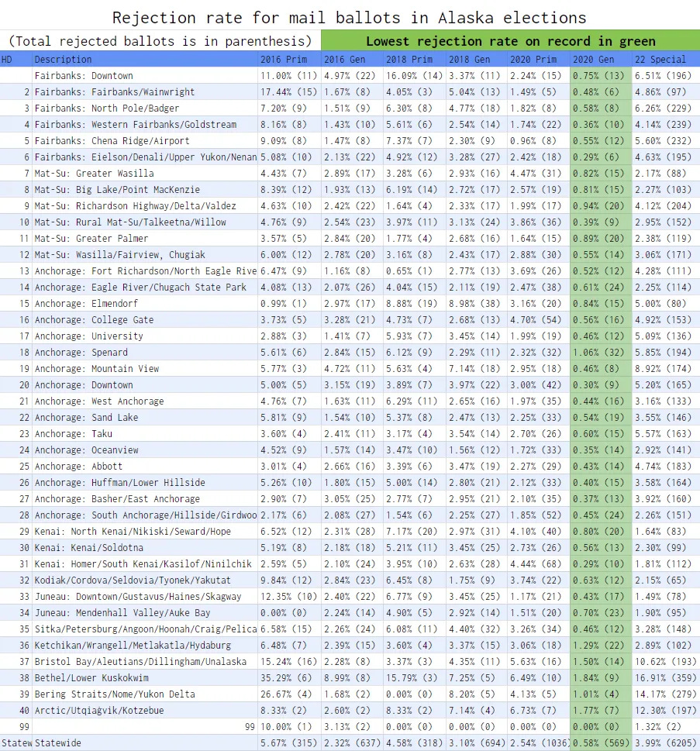Select the 'Anchorage: Spenard' cell

145,353
